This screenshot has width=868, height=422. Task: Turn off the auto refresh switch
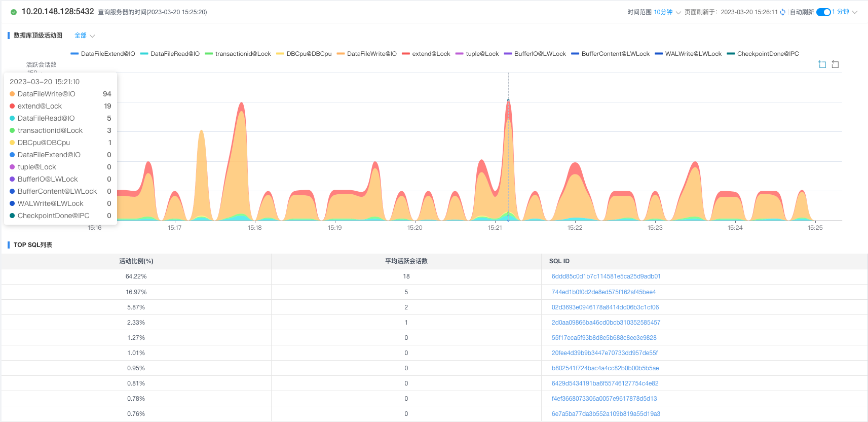[823, 12]
